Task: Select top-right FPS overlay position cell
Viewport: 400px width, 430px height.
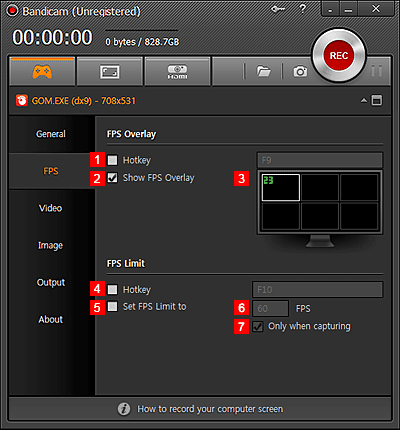Action: [359, 187]
